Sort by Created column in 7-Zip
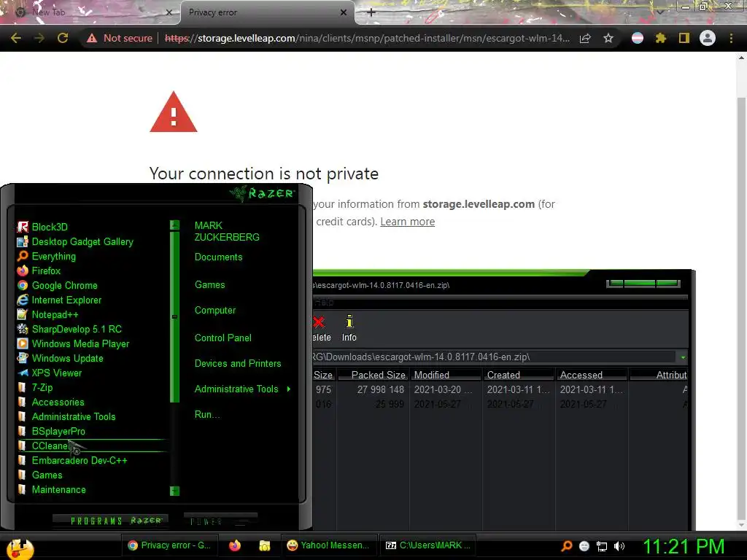747x560 pixels. tap(519, 376)
